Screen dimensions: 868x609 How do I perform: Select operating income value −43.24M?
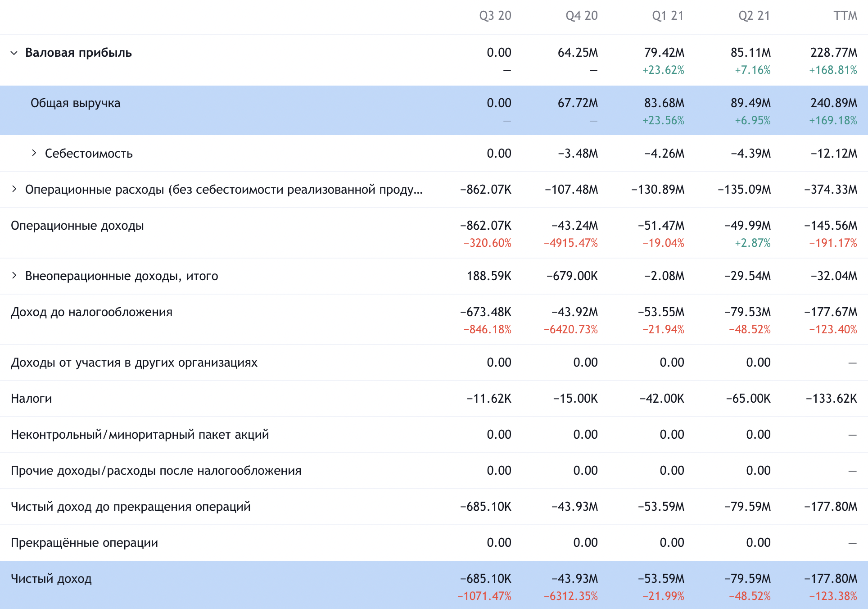[x=574, y=226]
